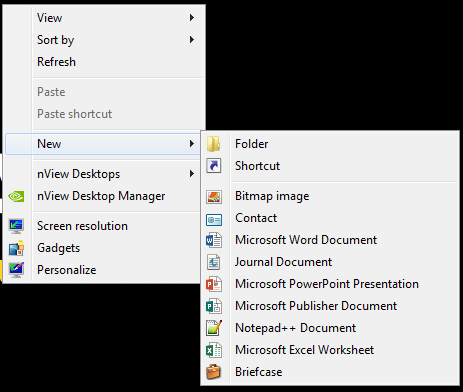The width and height of the screenshot is (463, 392).
Task: Open the View menu entry
Action: (x=104, y=18)
